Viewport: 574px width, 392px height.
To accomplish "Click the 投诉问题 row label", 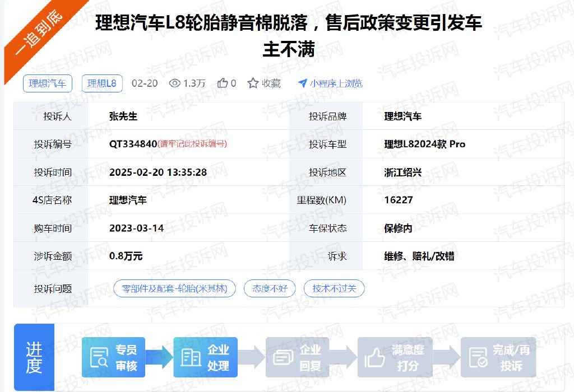I will (53, 288).
